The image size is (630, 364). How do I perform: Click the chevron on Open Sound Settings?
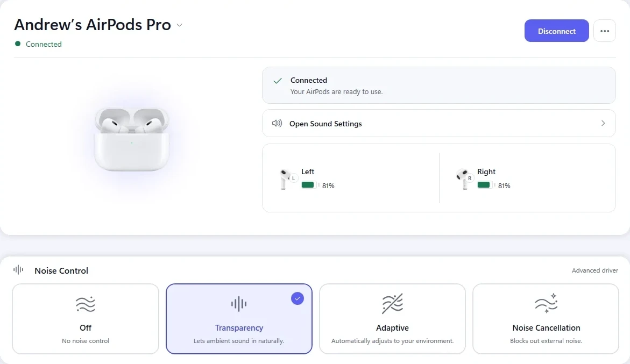(x=603, y=123)
